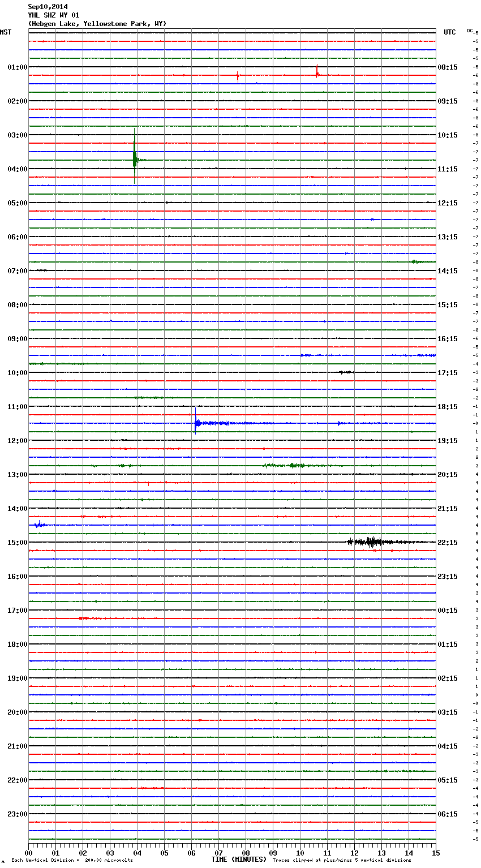
Task: Select the 05:00 MST time label
Action: [x=18, y=203]
